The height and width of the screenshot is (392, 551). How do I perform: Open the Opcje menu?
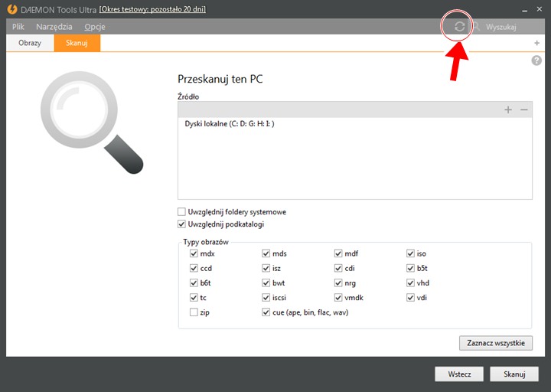pos(95,27)
